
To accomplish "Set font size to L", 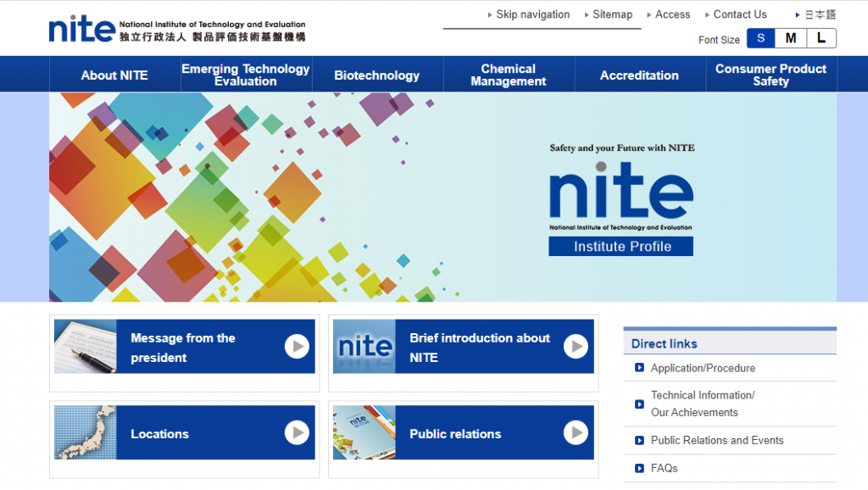I will coord(821,38).
